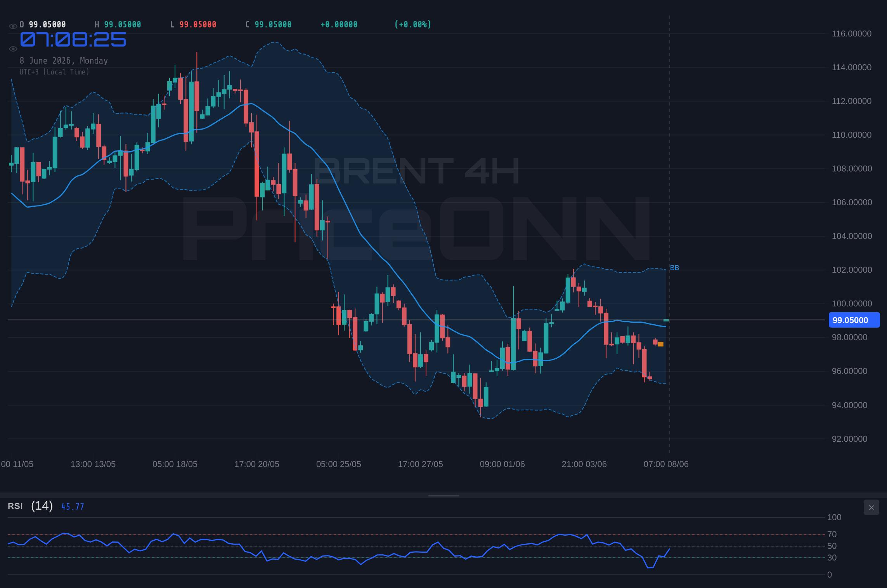Click the date text 8 June 2026, Monday
Screen dimensions: 887x588
click(64, 61)
